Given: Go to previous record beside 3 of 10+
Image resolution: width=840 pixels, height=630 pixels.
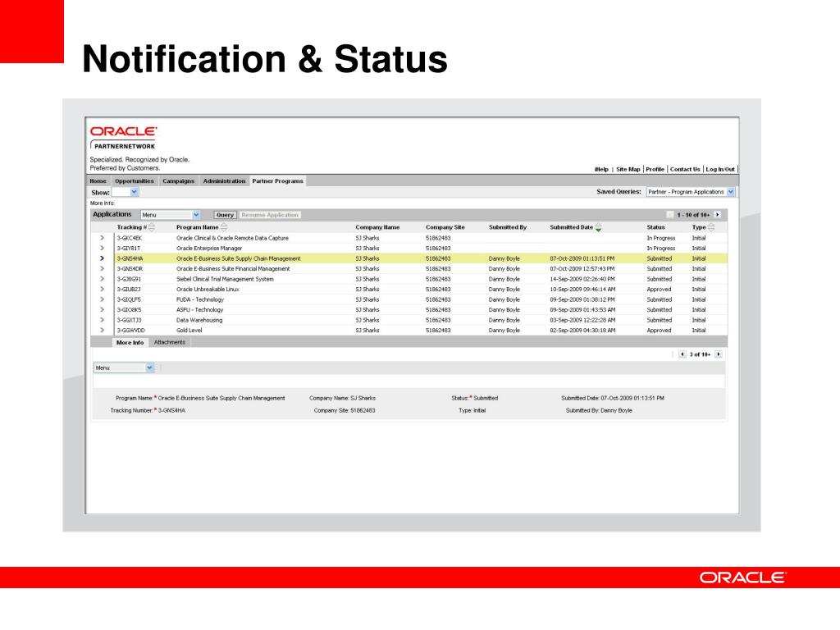Looking at the screenshot, I should click(682, 354).
